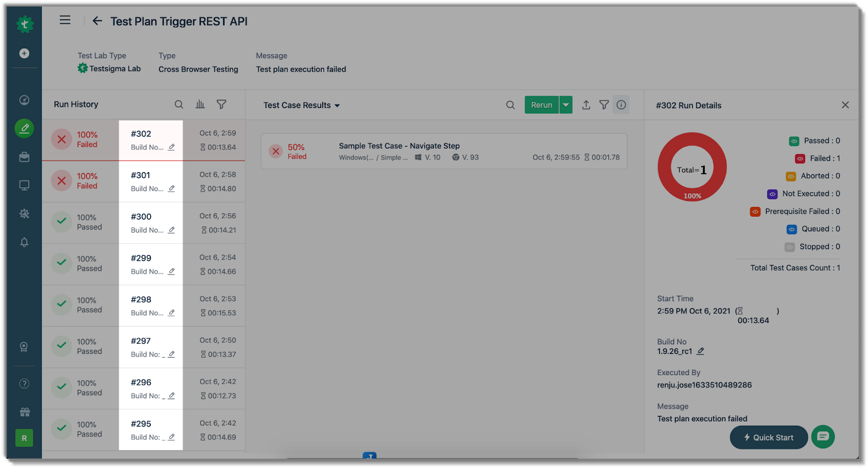
Task: Click the plus create icon in sidebar
Action: click(24, 53)
